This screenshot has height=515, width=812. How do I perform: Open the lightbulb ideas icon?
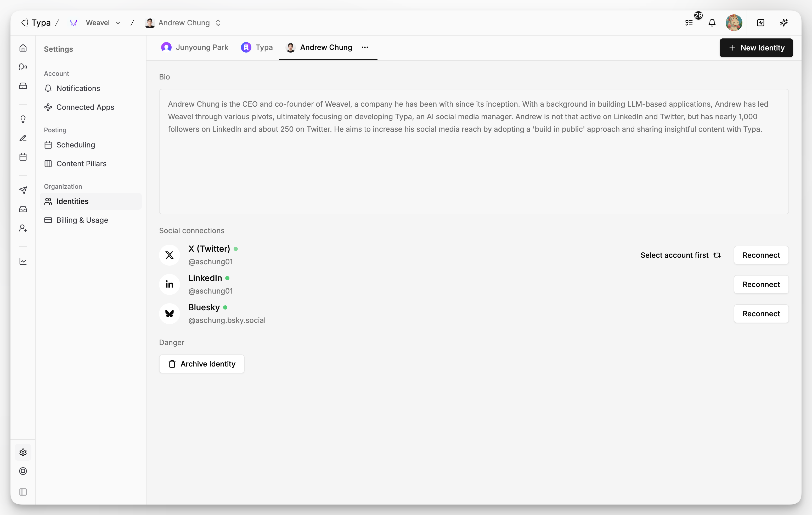[23, 119]
